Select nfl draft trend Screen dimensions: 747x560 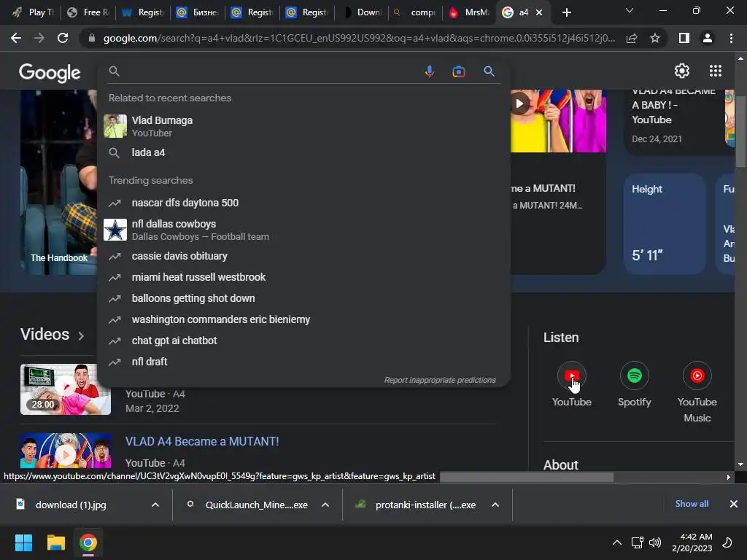point(303,362)
